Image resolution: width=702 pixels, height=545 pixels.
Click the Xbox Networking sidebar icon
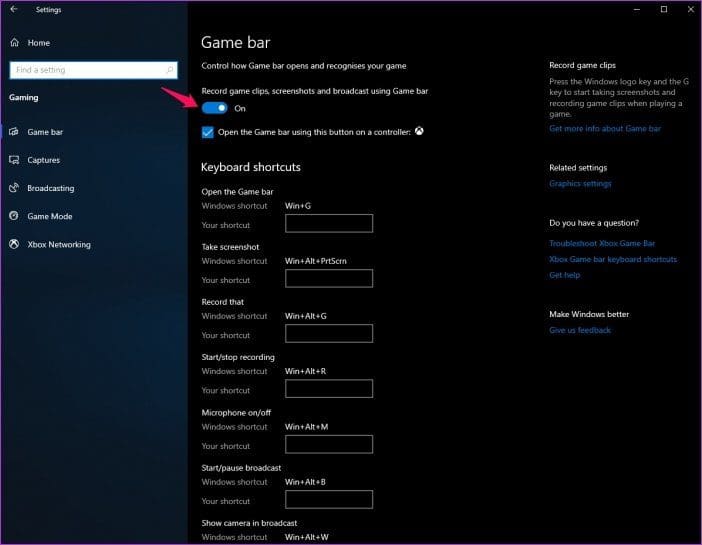tap(14, 244)
